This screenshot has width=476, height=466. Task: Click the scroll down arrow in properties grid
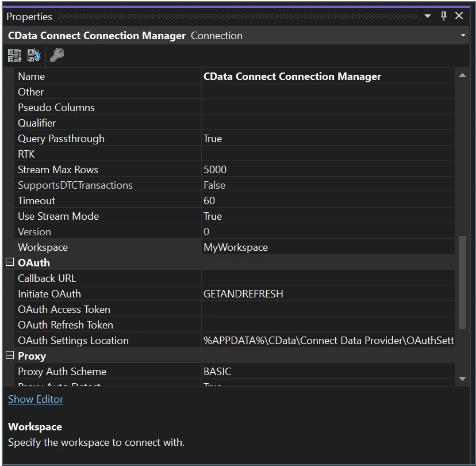pos(462,379)
